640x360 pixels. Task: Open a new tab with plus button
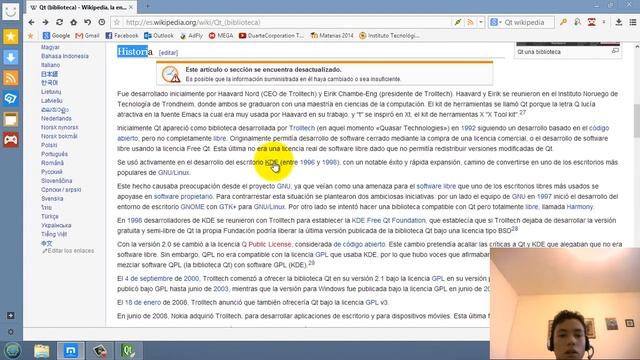(148, 6)
